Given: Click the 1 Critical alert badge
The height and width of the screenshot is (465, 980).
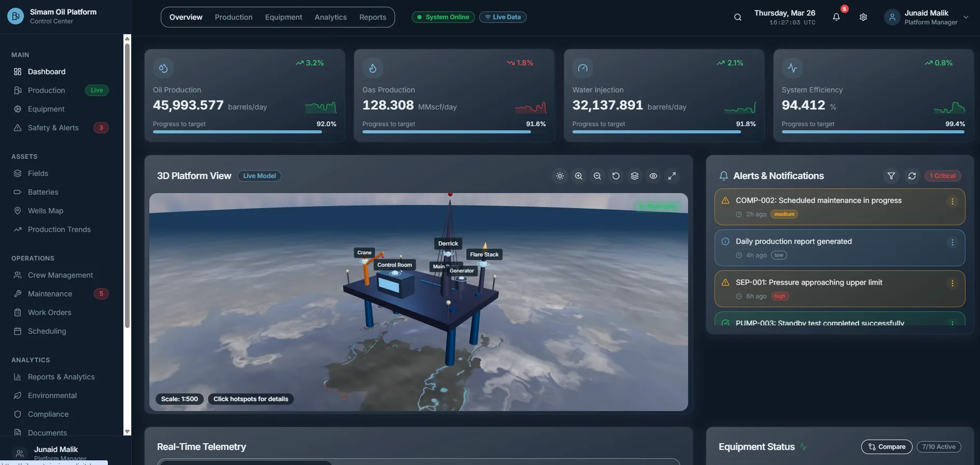Looking at the screenshot, I should click(x=943, y=176).
